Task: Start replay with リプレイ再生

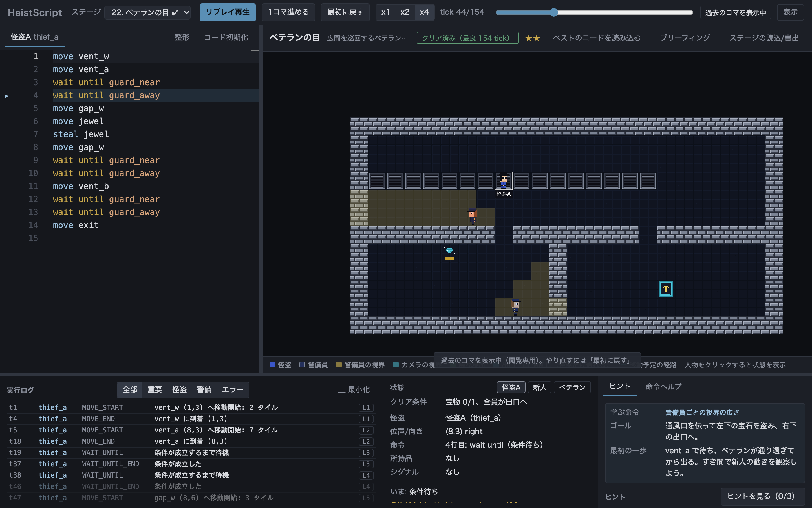Action: pyautogui.click(x=228, y=12)
